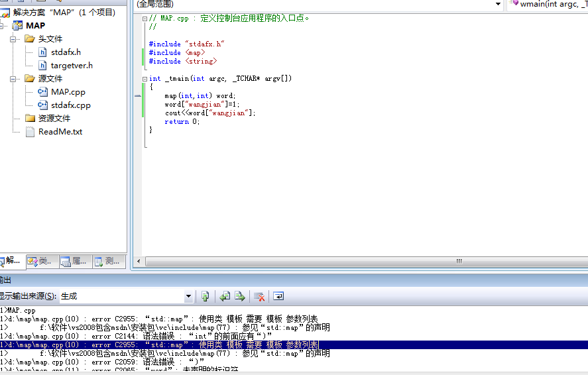588x375 pixels.
Task: Clear all output with red X icon
Action: pos(260,296)
